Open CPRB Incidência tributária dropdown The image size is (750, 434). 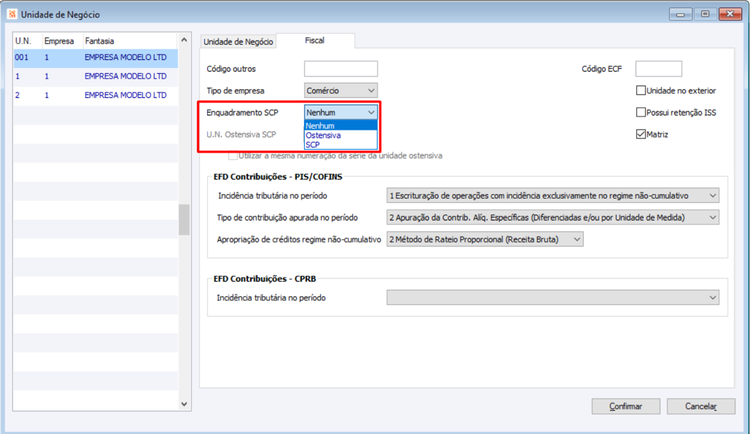(x=552, y=298)
